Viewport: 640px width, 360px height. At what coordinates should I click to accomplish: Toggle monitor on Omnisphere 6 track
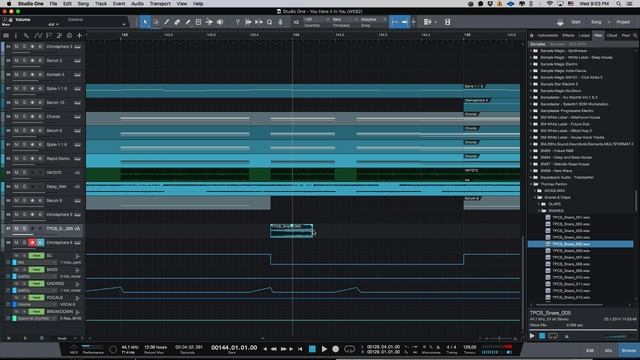pyautogui.click(x=40, y=242)
